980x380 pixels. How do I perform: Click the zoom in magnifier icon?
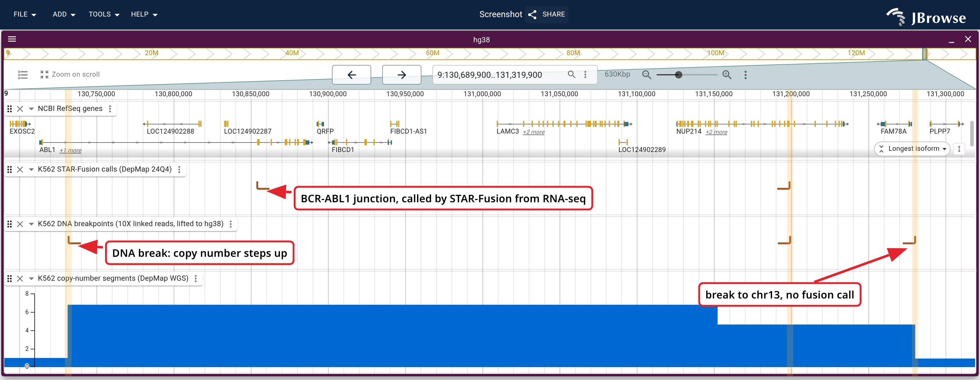pos(727,75)
